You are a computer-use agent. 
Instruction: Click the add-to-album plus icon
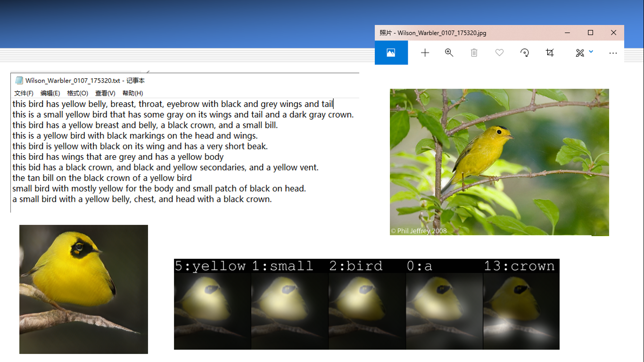coord(425,52)
